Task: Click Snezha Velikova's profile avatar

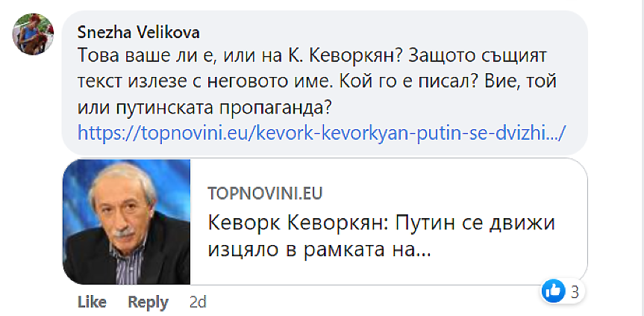Action: click(32, 34)
